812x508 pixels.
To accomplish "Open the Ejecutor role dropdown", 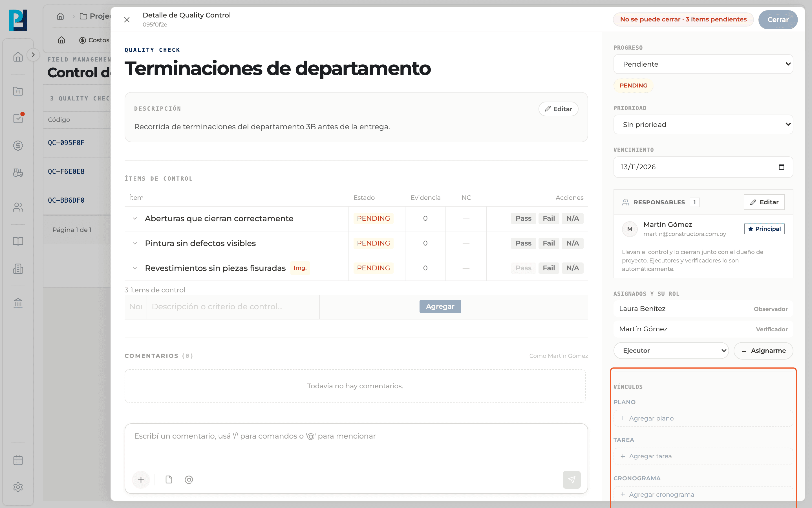I will click(671, 351).
